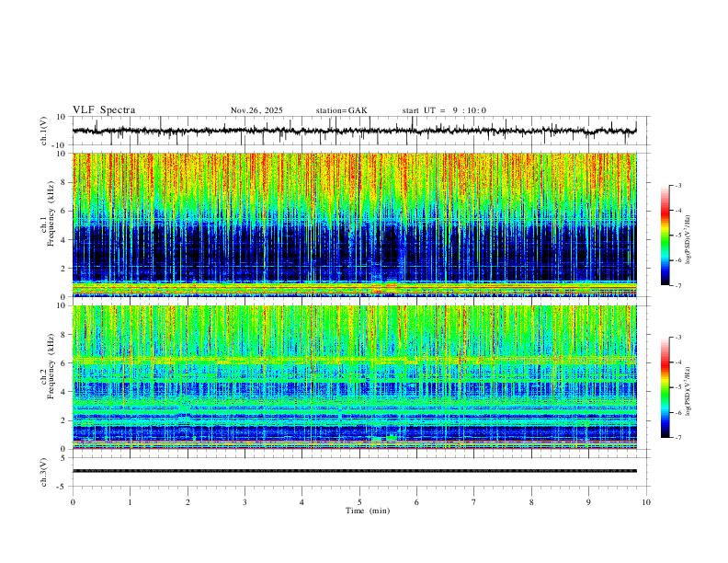Click the "6" tick on the time axis

pos(416,502)
